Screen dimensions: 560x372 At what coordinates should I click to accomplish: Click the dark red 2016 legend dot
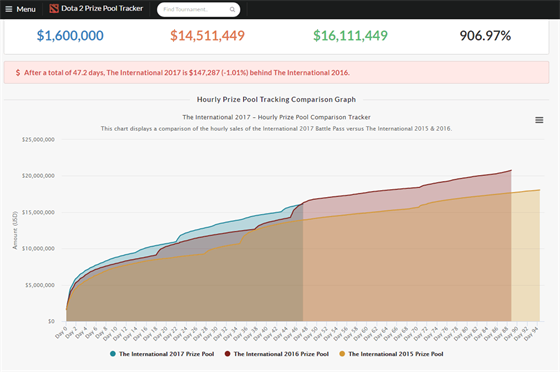(228, 354)
